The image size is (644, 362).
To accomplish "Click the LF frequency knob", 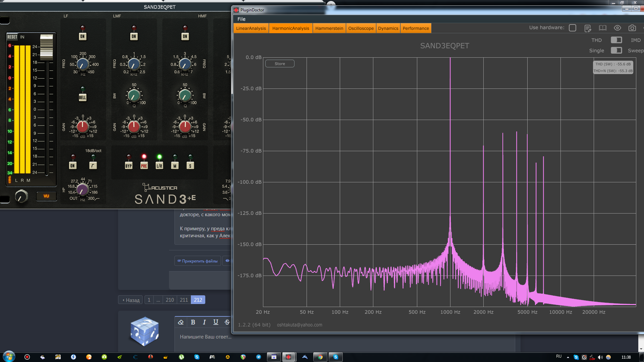I will click(83, 64).
